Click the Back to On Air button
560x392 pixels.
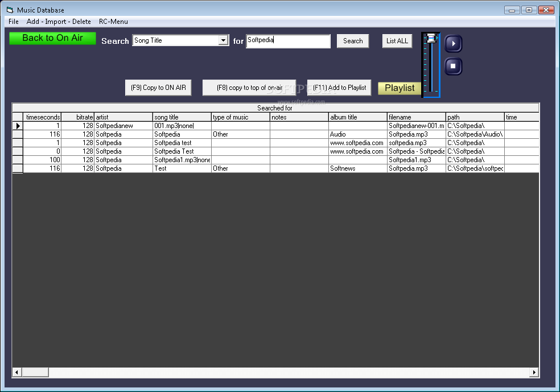coord(52,38)
